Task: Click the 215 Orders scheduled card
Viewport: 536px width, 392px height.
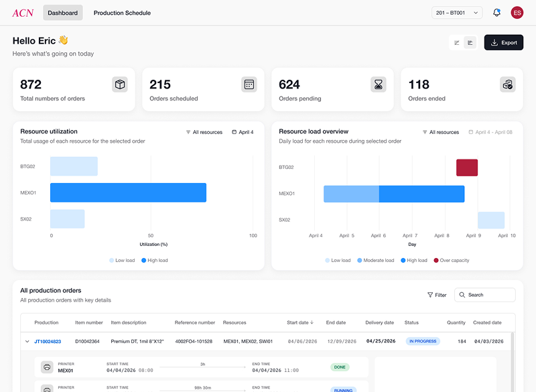Action: click(x=203, y=89)
